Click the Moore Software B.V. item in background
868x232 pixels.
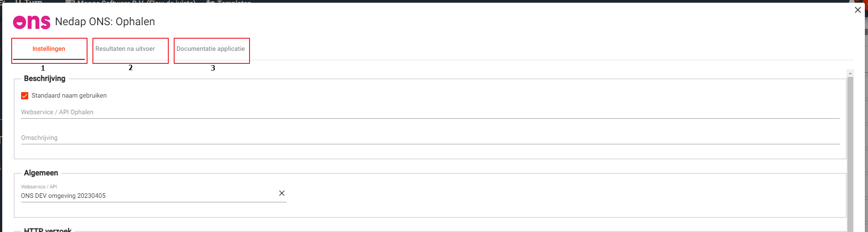pos(135,2)
